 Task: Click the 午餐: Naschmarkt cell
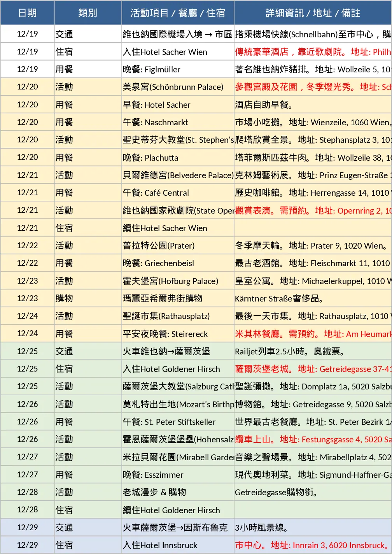coord(178,122)
